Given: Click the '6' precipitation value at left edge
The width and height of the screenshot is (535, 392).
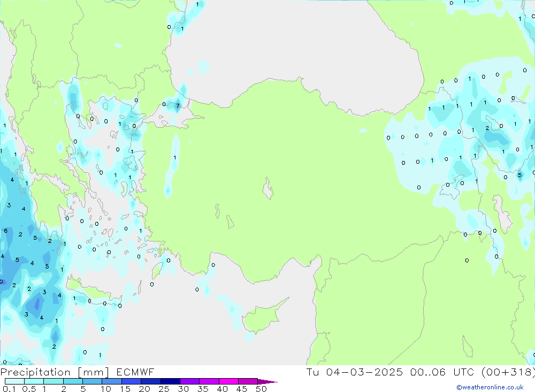Looking at the screenshot, I should click(5, 231).
